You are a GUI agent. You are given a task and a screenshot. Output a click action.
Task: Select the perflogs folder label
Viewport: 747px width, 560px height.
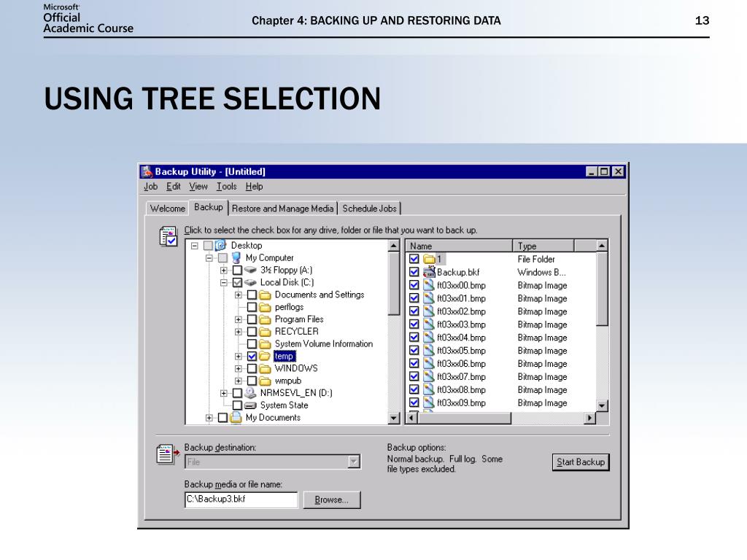pos(289,307)
